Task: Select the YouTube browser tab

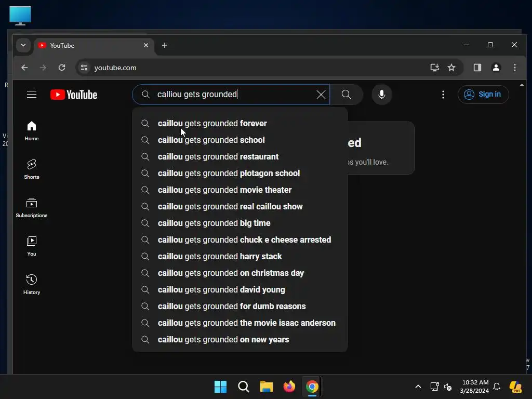Action: 94,46
